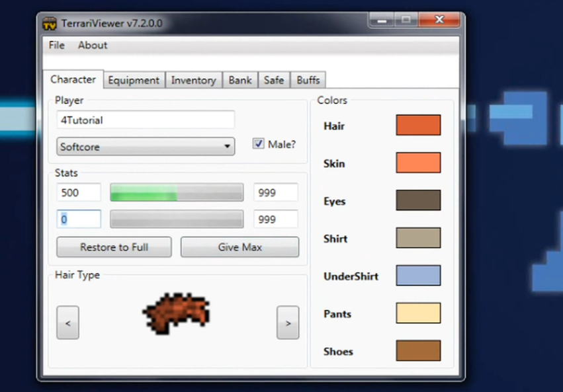
Task: Expand the Softcore difficulty dropdown
Action: pyautogui.click(x=146, y=146)
